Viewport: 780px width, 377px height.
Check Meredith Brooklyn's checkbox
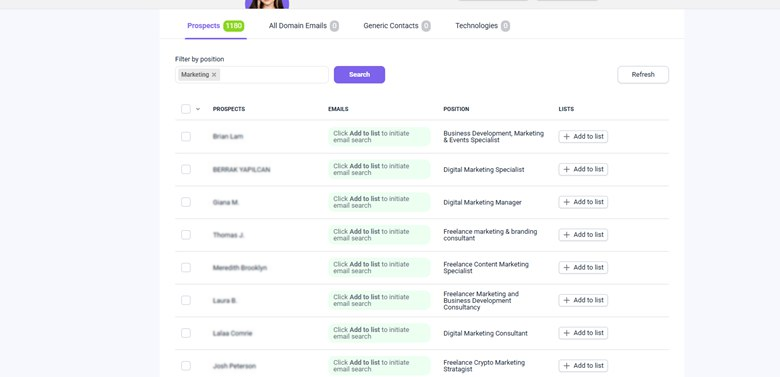186,268
